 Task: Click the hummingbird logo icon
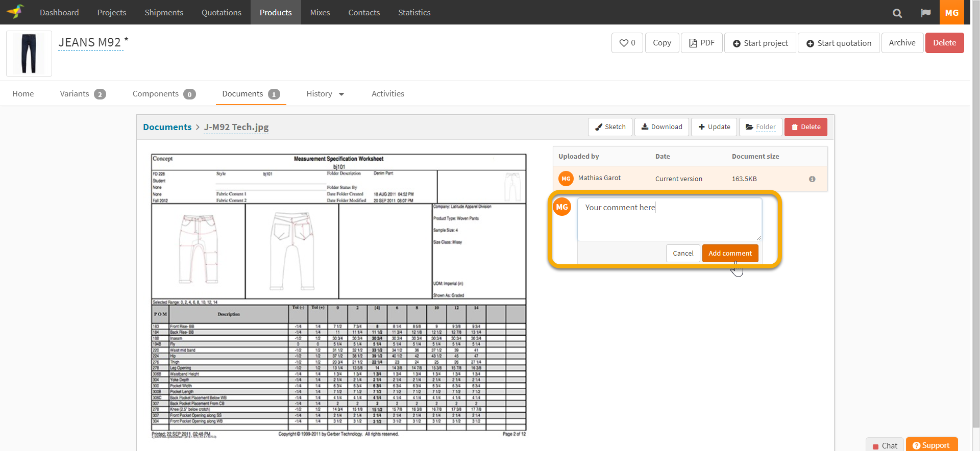[x=15, y=12]
